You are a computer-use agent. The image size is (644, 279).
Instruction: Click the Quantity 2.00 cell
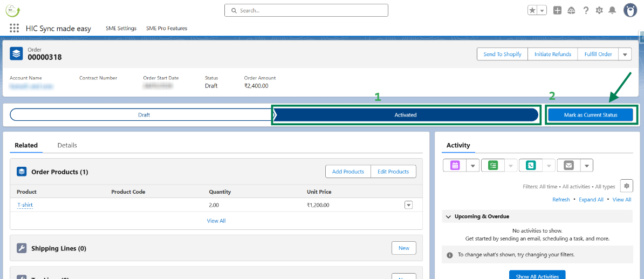214,205
